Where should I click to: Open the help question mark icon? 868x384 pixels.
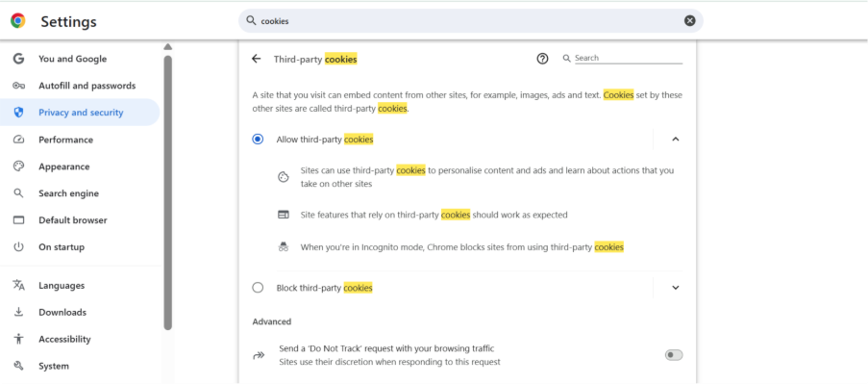tap(542, 58)
